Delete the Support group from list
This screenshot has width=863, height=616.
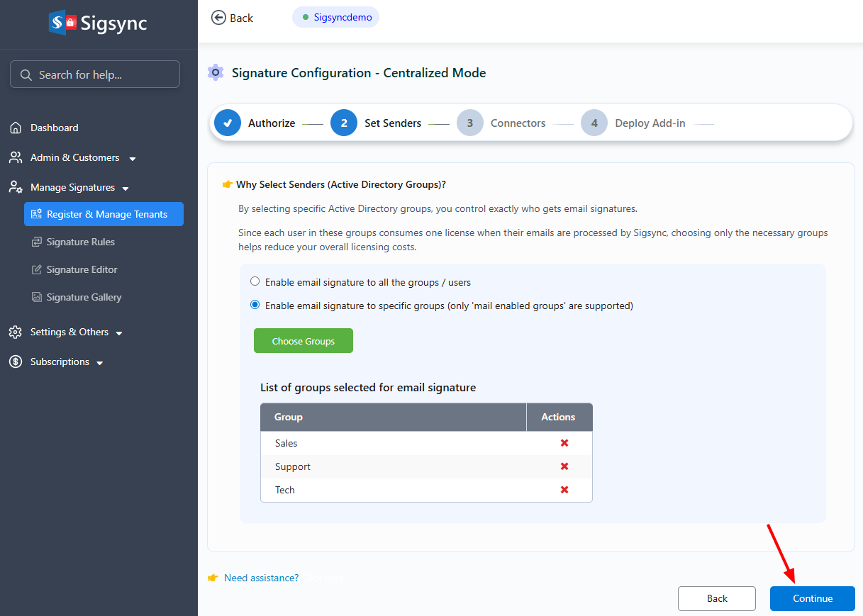tap(564, 466)
